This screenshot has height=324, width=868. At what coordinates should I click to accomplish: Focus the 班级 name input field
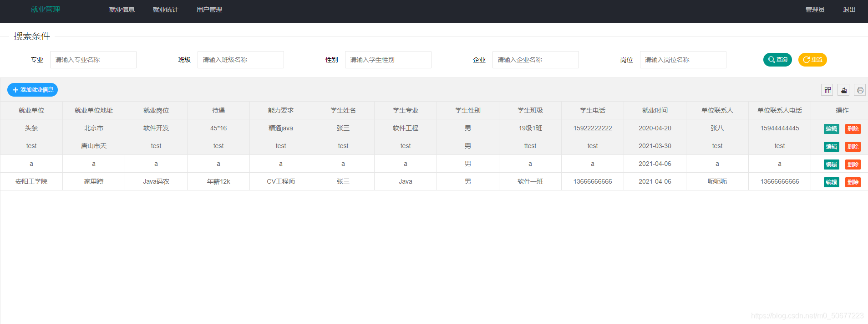pos(241,60)
